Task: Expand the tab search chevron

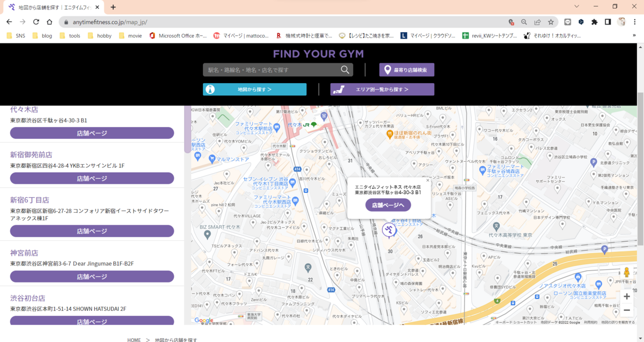Action: pos(576,6)
